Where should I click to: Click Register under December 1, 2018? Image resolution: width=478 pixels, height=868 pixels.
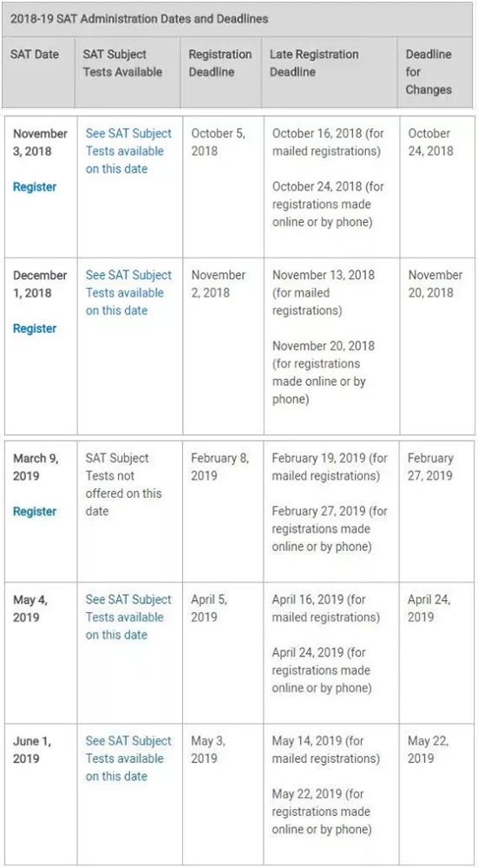[x=35, y=329]
